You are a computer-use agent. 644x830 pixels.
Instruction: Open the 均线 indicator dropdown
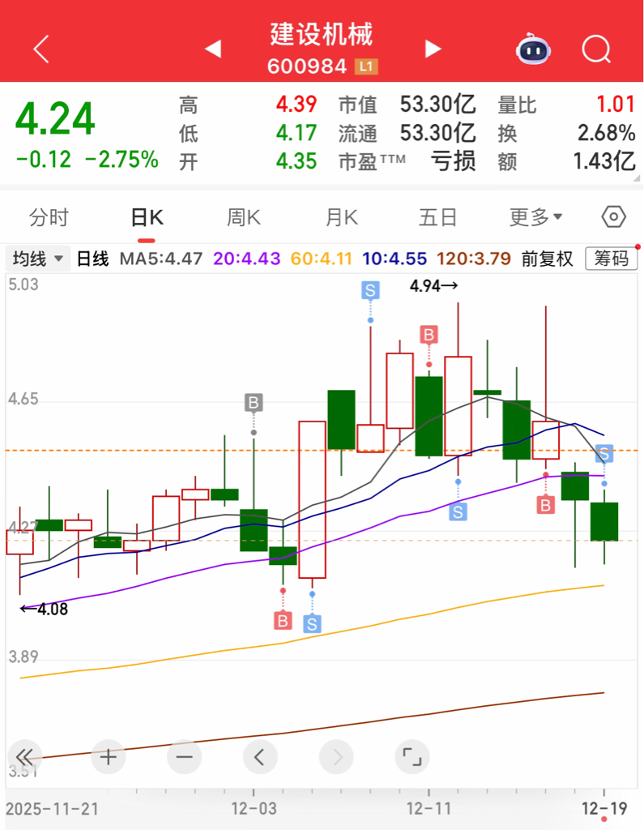[x=38, y=259]
